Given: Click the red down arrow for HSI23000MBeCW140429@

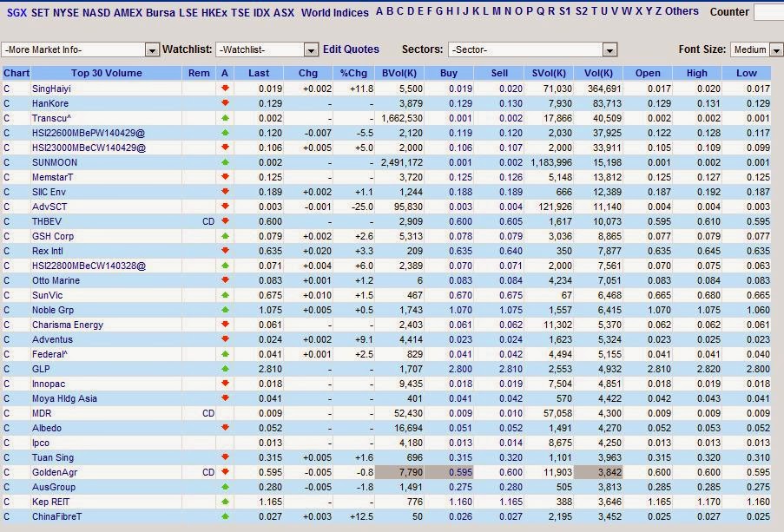Looking at the screenshot, I should [225, 148].
